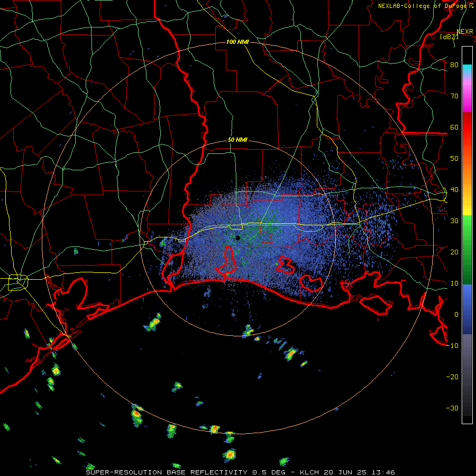Image resolution: width=476 pixels, height=476 pixels.
Task: Click the 40 value on the dBZ scale
Action: 454,190
